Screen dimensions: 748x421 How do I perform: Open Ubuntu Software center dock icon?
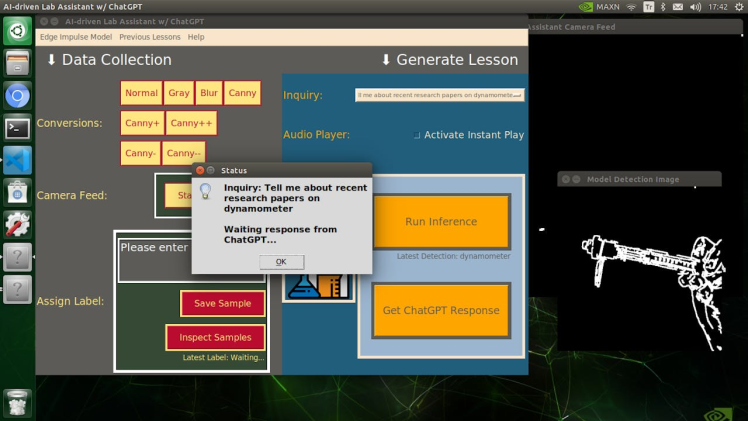pos(17,192)
